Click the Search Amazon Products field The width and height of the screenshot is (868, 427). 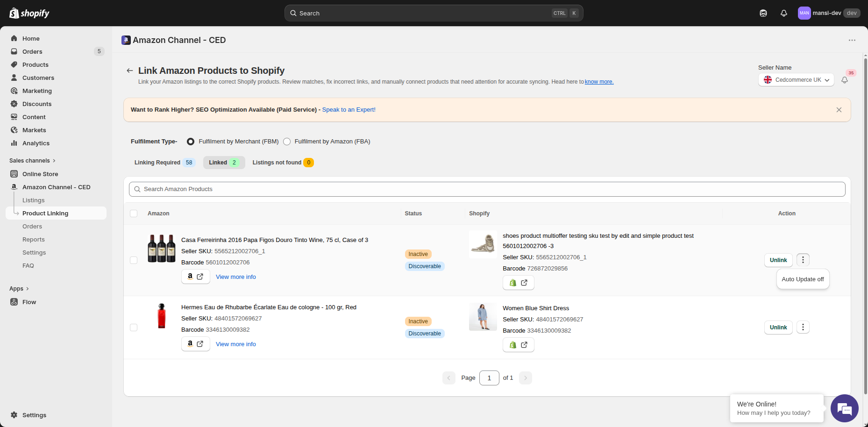tap(487, 189)
